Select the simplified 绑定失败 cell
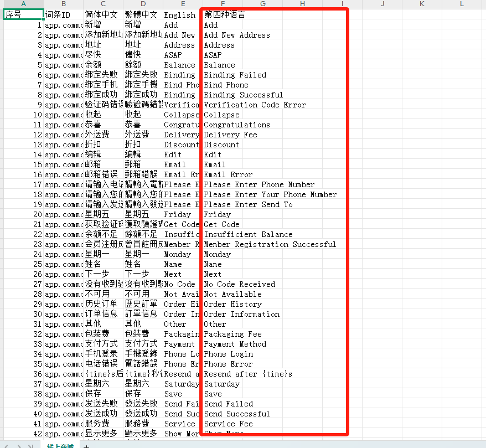486x448 pixels. (103, 75)
